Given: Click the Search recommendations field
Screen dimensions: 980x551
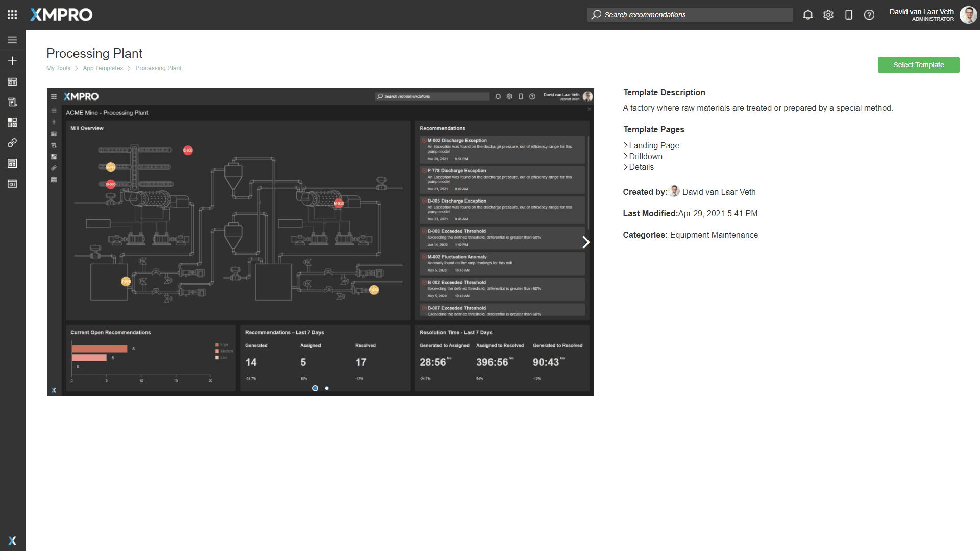Looking at the screenshot, I should (x=690, y=15).
